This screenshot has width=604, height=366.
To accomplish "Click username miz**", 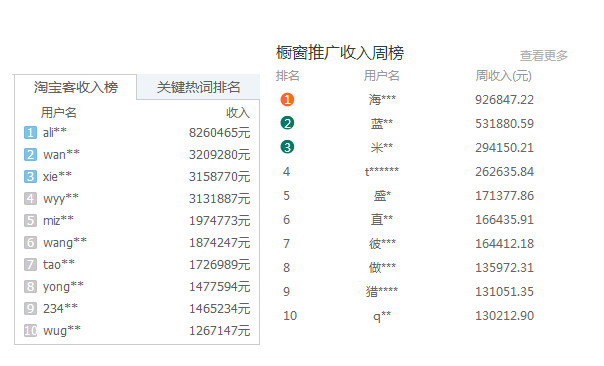I will click(x=58, y=220).
